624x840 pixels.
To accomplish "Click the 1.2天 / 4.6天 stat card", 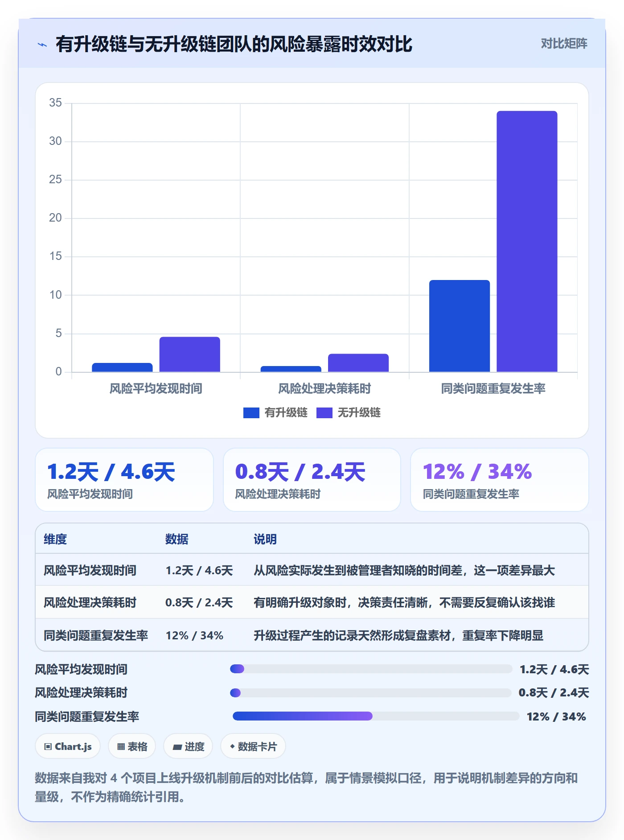I will tap(124, 480).
